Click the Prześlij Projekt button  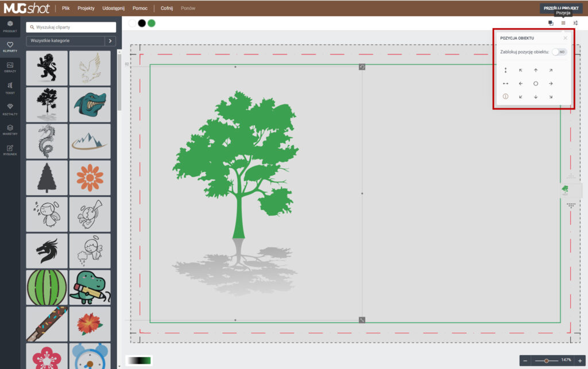(561, 8)
